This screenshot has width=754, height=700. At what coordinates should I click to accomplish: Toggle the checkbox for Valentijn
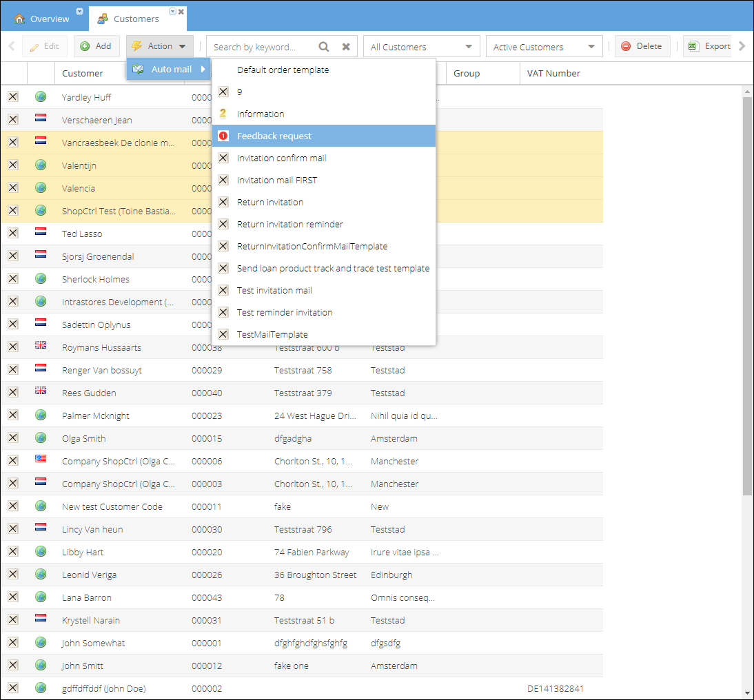[x=13, y=165]
